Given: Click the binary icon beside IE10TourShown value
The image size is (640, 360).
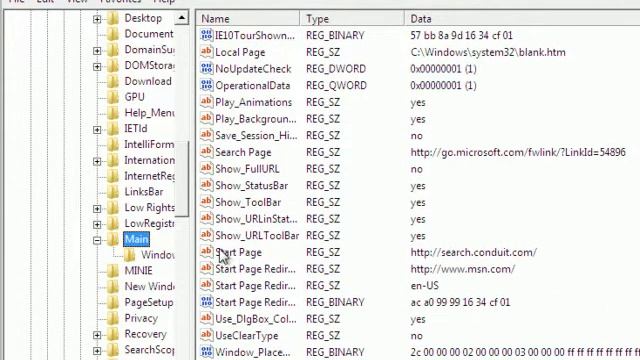Looking at the screenshot, I should point(207,35).
